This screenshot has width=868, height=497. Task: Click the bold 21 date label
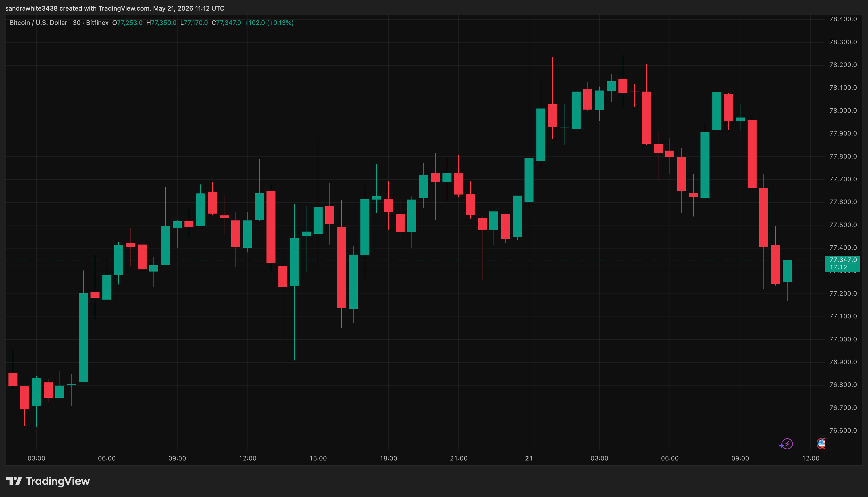529,458
